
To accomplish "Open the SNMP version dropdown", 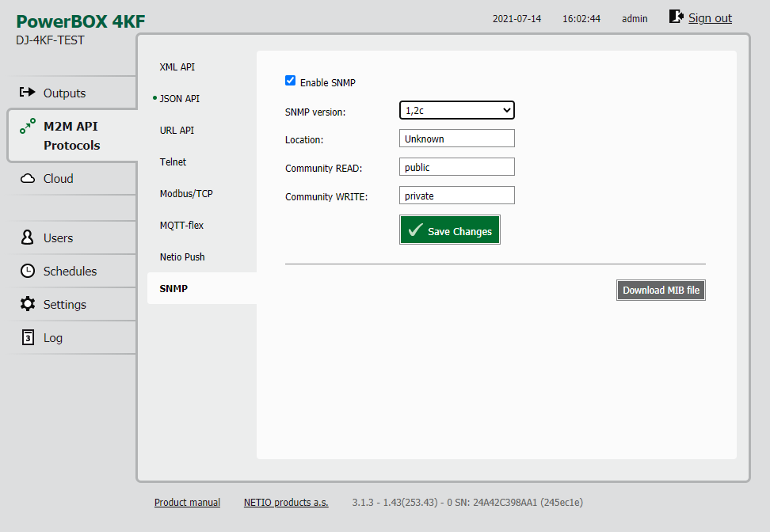I will (457, 111).
